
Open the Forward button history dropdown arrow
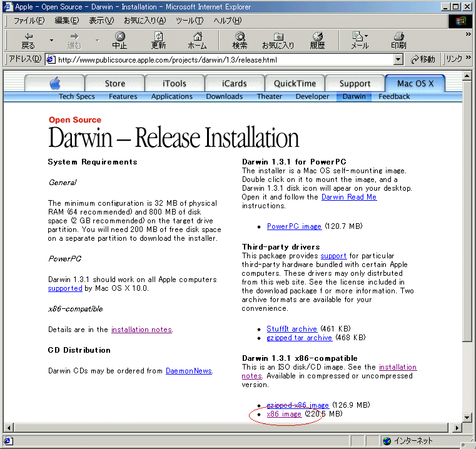pos(98,41)
